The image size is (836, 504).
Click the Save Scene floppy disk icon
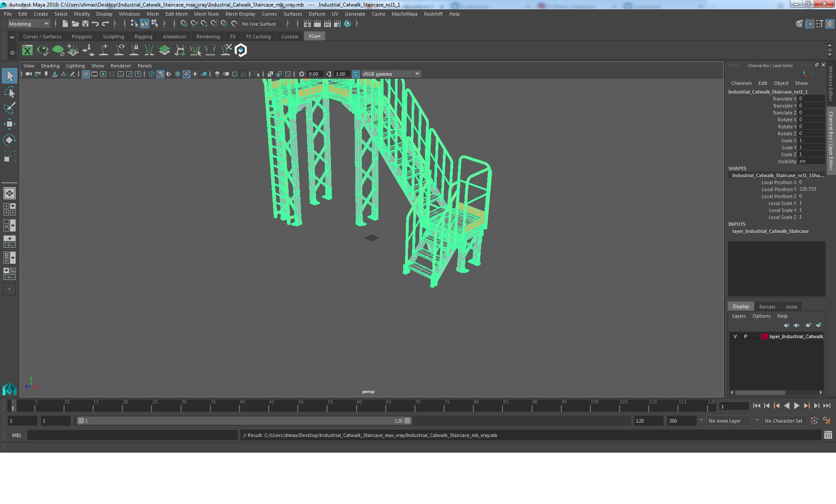[85, 24]
